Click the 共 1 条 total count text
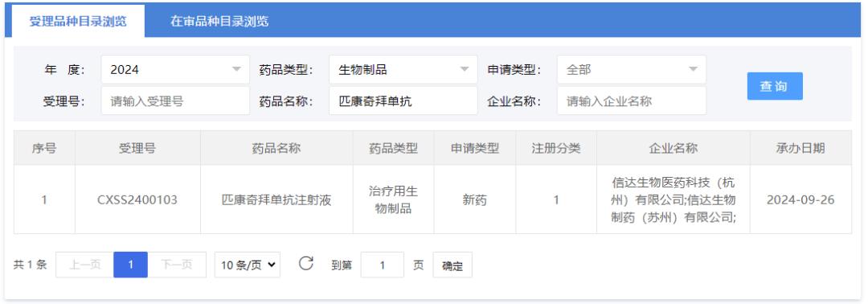 pos(31,265)
